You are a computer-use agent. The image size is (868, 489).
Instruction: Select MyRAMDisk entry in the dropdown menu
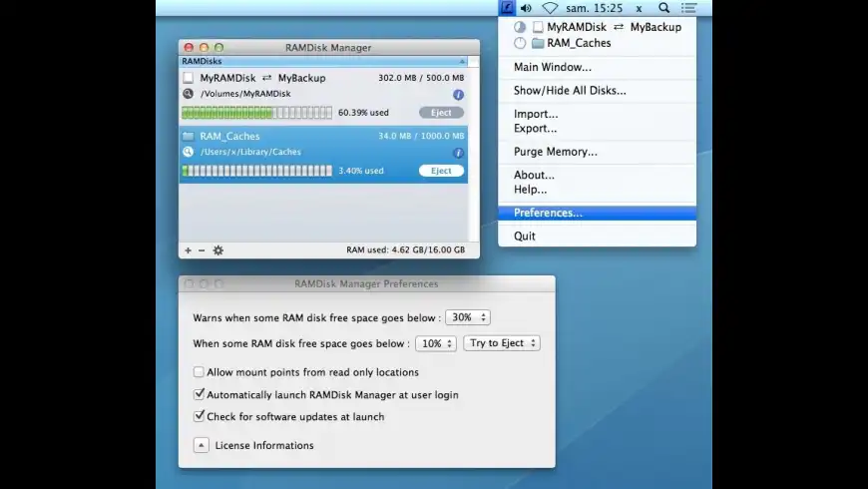[597, 27]
